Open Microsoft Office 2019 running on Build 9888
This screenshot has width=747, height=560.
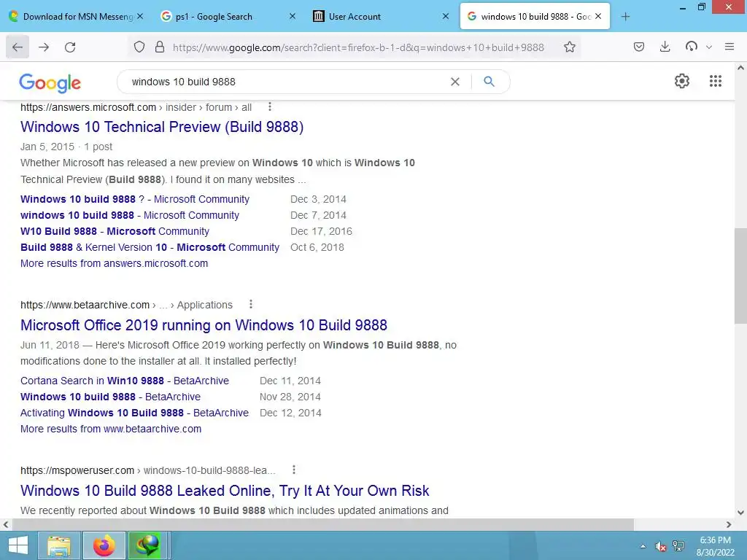[204, 324]
